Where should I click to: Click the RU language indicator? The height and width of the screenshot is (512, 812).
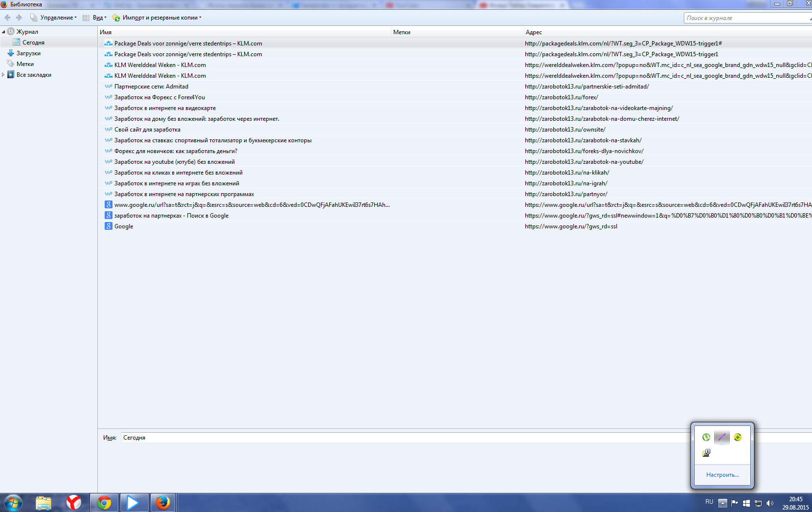709,502
